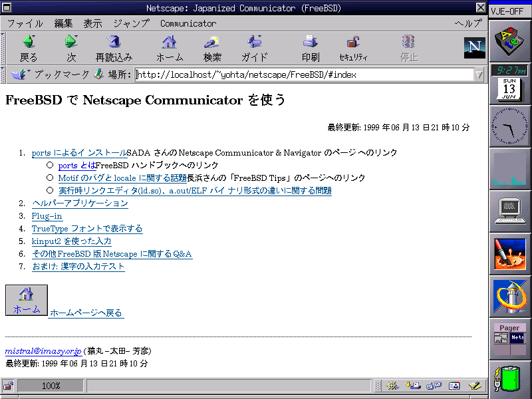Click the component bar drag handle

(x=378, y=386)
